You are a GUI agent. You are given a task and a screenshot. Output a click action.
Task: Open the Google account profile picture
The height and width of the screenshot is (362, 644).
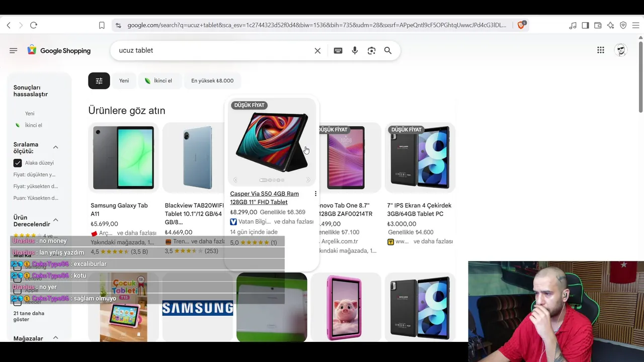click(621, 50)
